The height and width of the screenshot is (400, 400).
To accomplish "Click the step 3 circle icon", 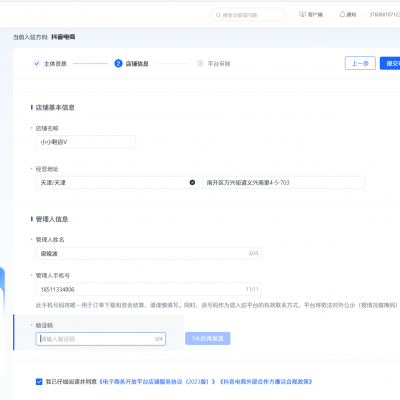I will click(x=200, y=63).
